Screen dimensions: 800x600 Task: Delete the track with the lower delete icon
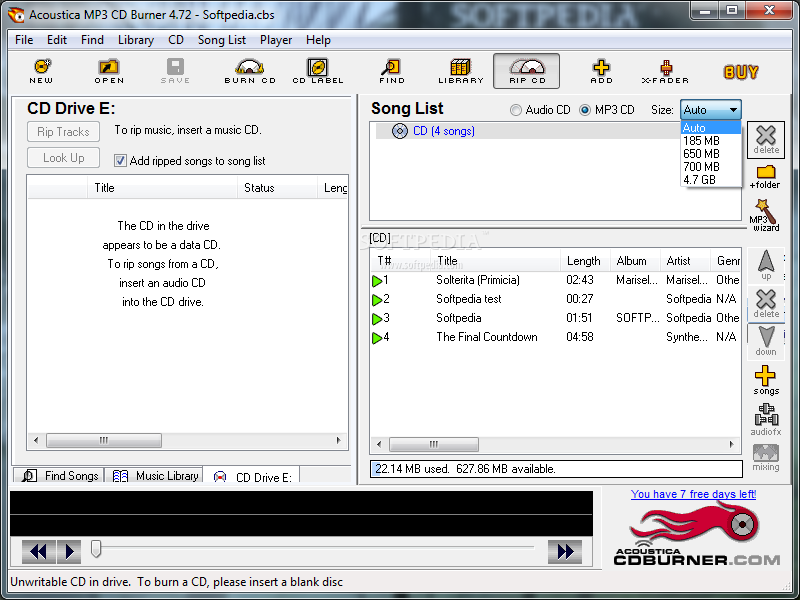coord(766,303)
